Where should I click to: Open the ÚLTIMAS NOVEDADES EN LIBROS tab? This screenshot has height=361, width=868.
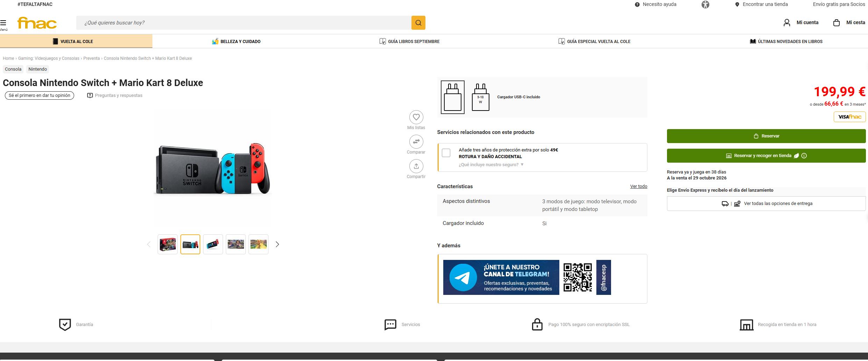tap(786, 41)
